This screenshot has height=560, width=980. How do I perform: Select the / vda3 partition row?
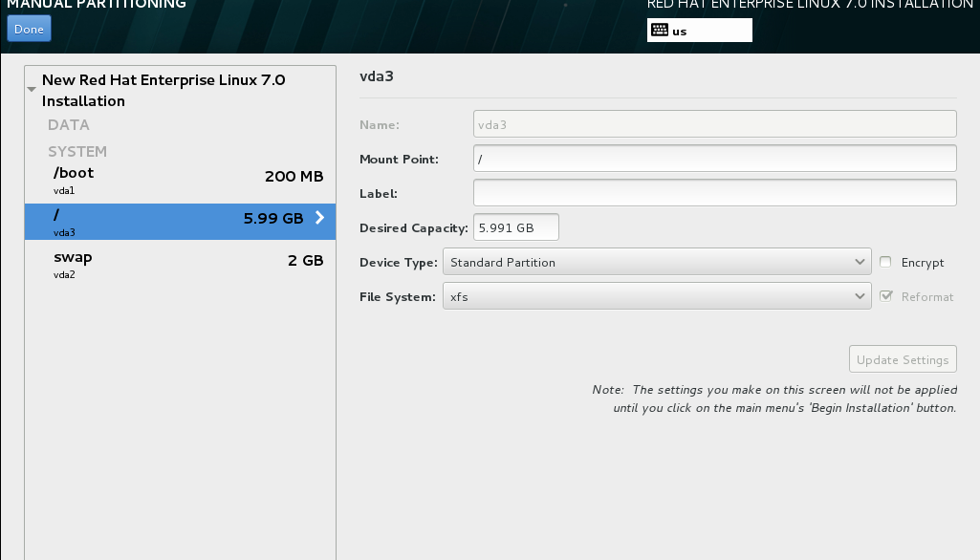(x=180, y=222)
